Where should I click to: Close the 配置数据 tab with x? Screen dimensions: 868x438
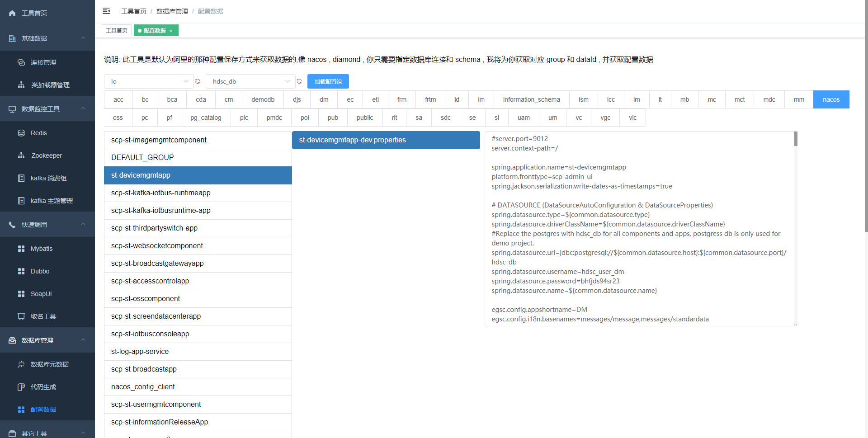(171, 31)
